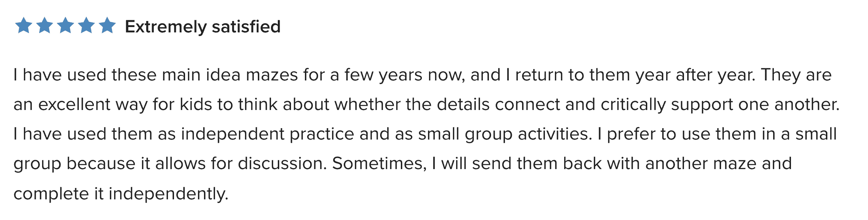The image size is (868, 220).
Task: Click the text "allows for discussion"
Action: pyautogui.click(x=239, y=164)
